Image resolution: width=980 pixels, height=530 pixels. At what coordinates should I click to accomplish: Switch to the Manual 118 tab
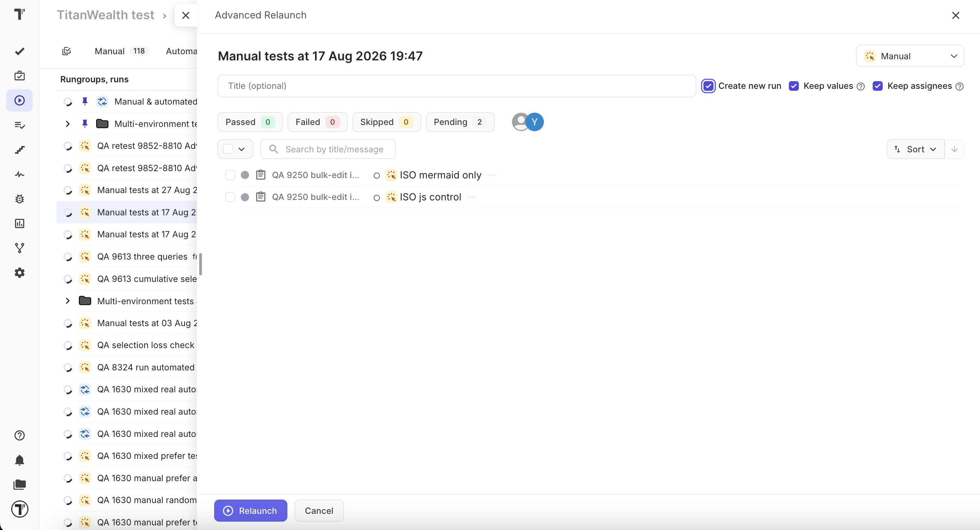coord(121,51)
